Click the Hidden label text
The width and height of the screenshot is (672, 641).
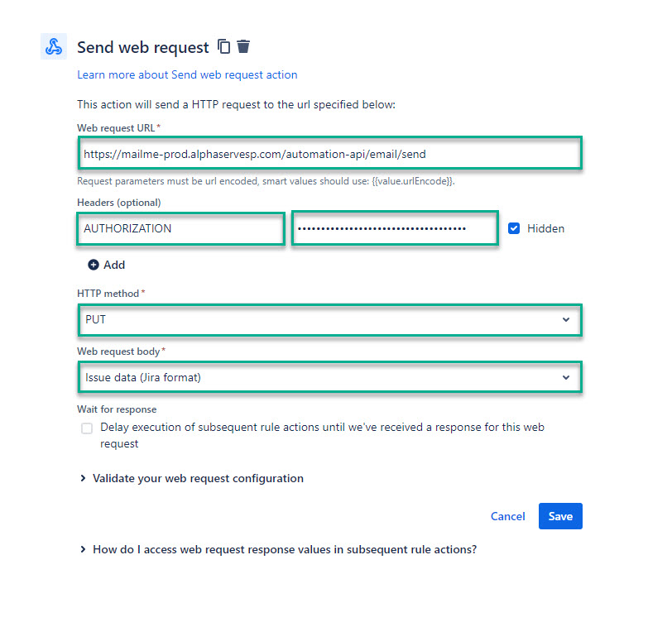(545, 228)
